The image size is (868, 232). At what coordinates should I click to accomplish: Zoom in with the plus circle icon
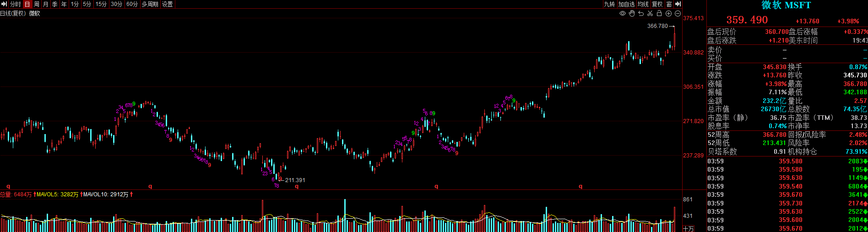click(x=668, y=13)
